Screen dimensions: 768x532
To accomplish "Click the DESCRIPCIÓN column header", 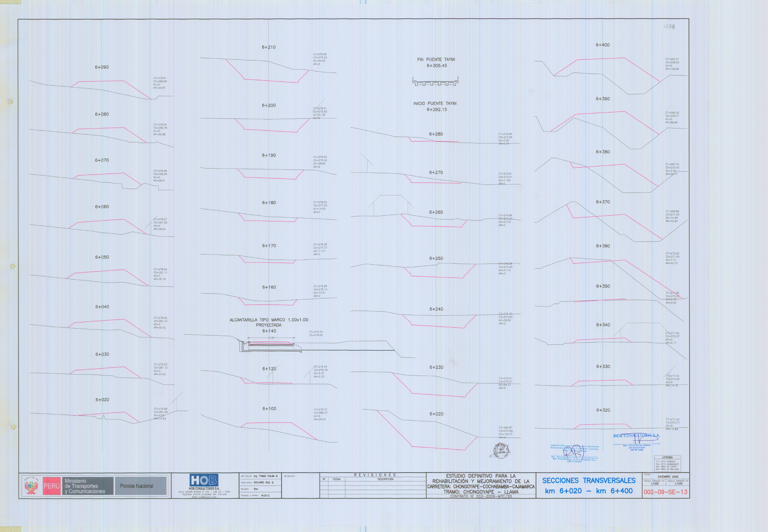I will (x=385, y=479).
